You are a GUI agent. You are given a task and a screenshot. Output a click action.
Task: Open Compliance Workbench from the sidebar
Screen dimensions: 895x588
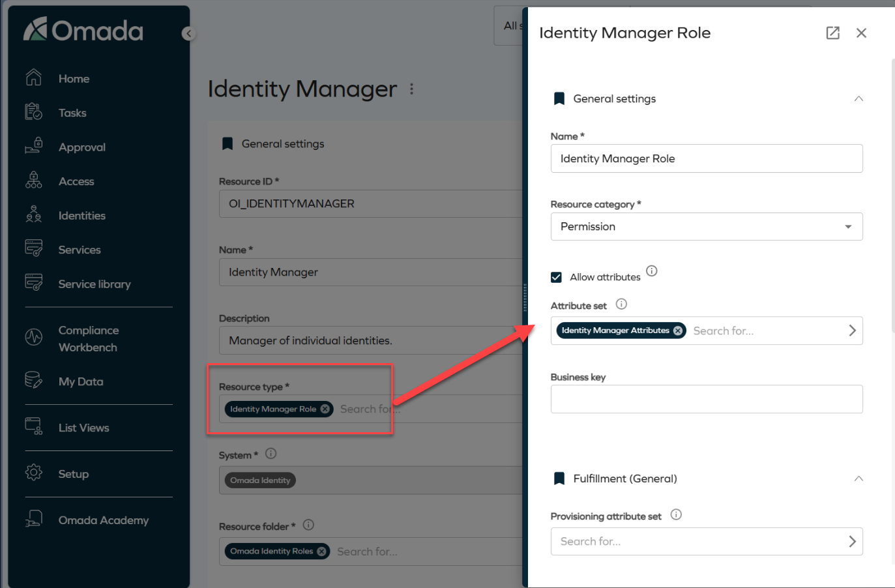tap(88, 339)
